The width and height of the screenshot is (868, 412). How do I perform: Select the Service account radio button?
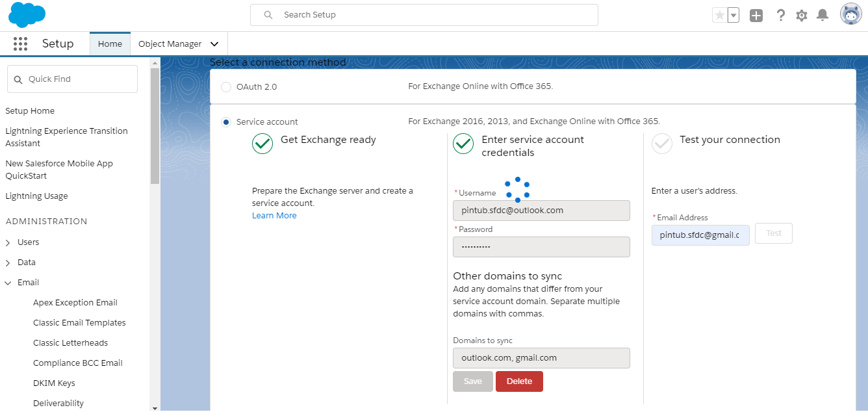point(226,122)
